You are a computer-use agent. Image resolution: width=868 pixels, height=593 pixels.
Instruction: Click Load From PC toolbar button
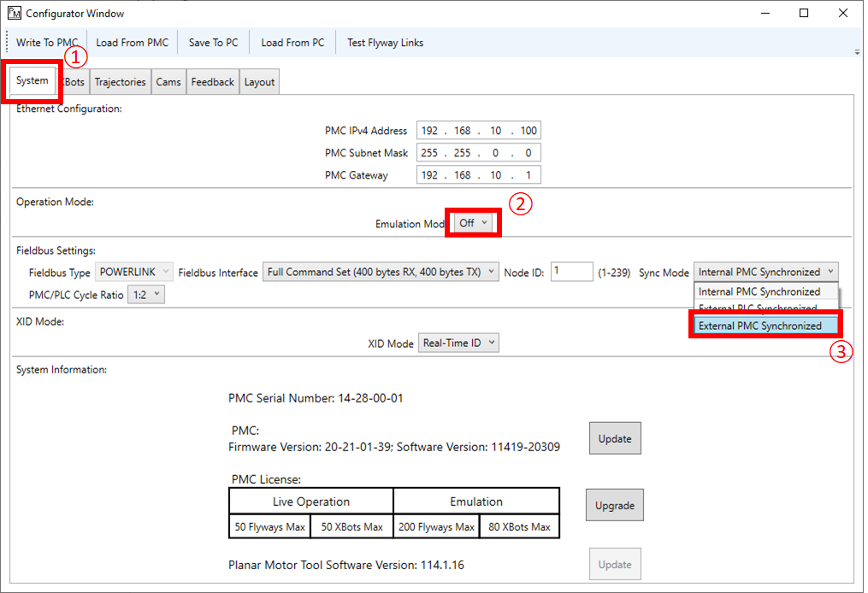(x=292, y=43)
